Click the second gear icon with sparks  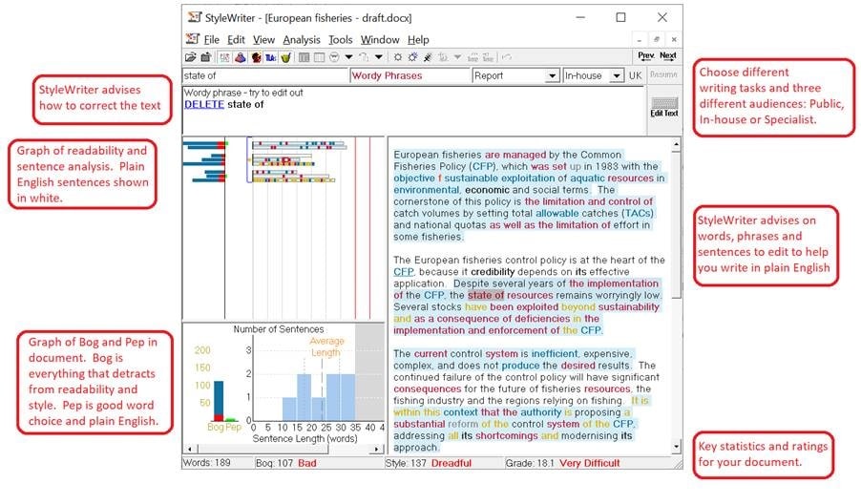412,57
